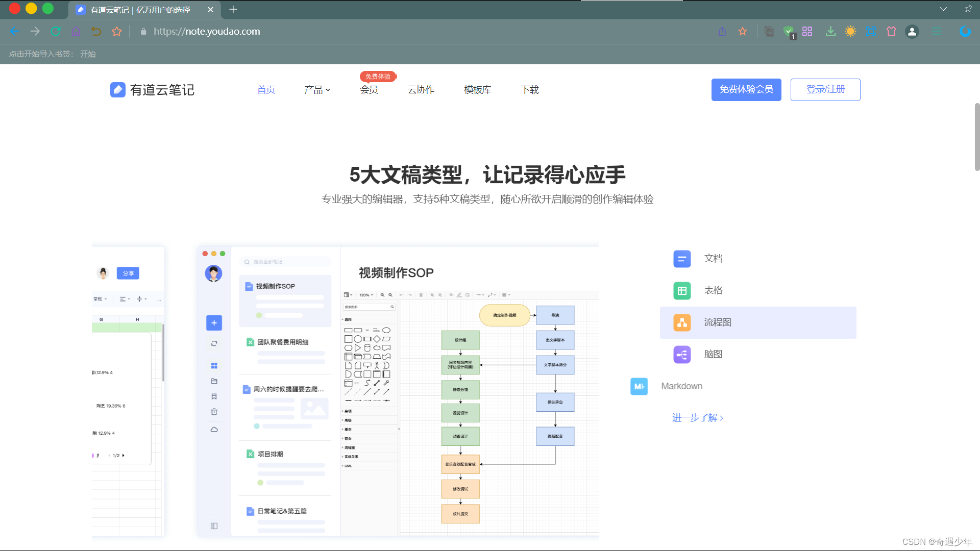Click the blue Markdown icon
This screenshot has width=980, height=551.
point(639,386)
